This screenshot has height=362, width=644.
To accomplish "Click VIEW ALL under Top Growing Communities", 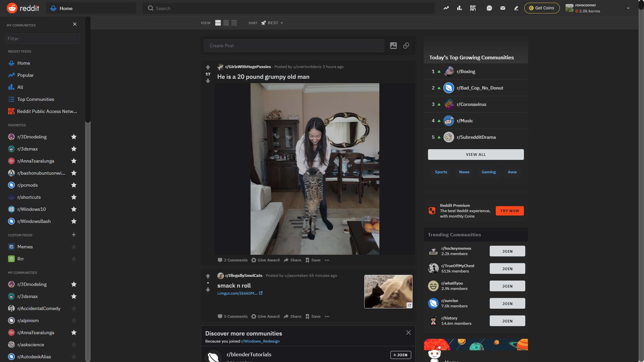I will (x=475, y=154).
